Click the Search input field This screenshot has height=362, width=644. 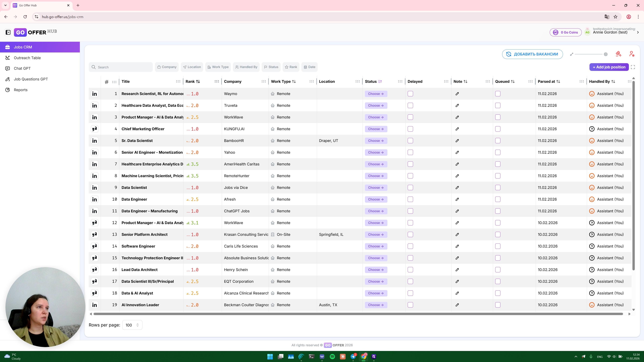[121, 67]
